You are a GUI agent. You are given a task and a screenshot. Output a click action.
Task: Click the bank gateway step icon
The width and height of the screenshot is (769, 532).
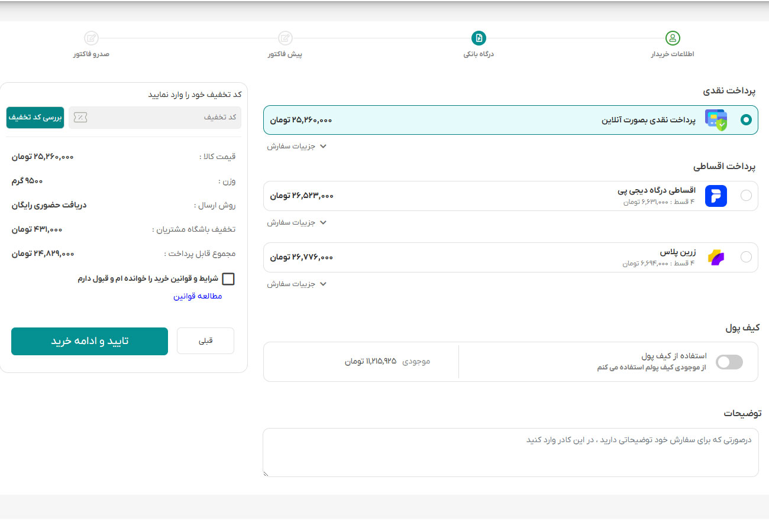(x=479, y=38)
